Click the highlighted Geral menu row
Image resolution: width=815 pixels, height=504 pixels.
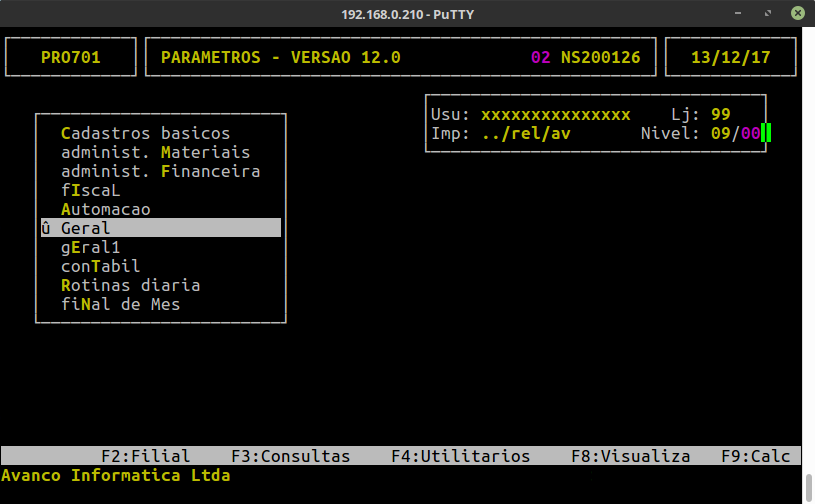tap(160, 228)
